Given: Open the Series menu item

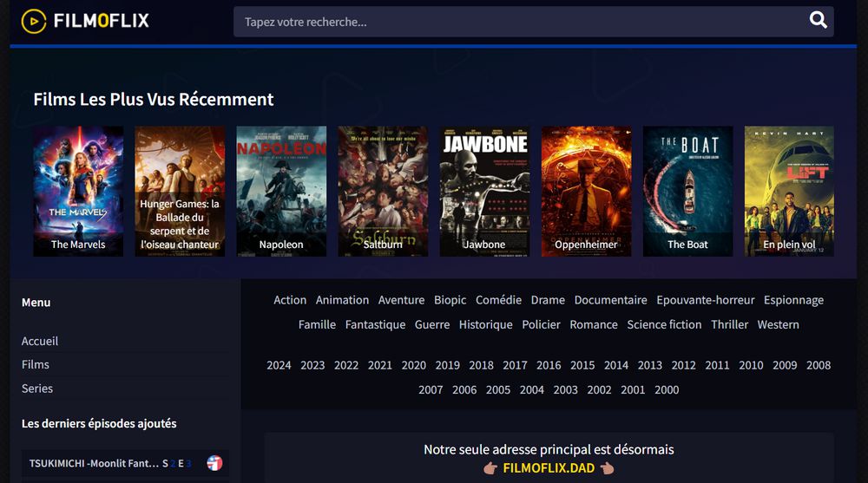Looking at the screenshot, I should point(37,388).
